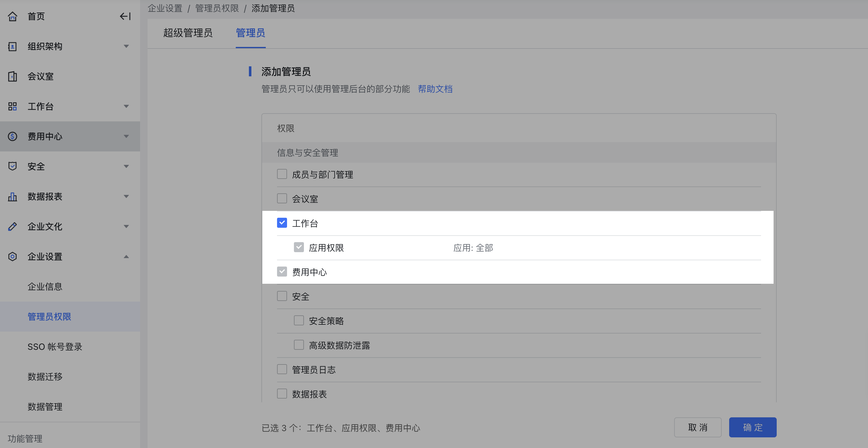
Task: Expand the 企业文化 sidebar arrow
Action: tap(126, 227)
